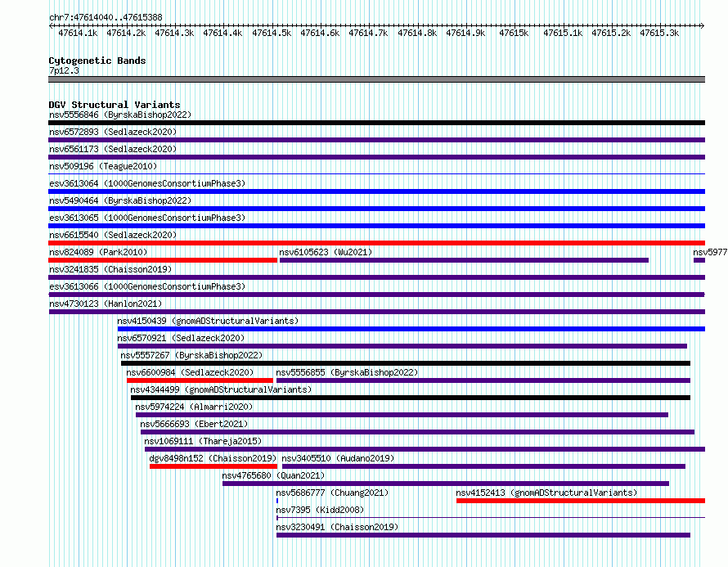This screenshot has height=567, width=728.
Task: Click the red bar under nsv4152413
Action: [x=581, y=501]
